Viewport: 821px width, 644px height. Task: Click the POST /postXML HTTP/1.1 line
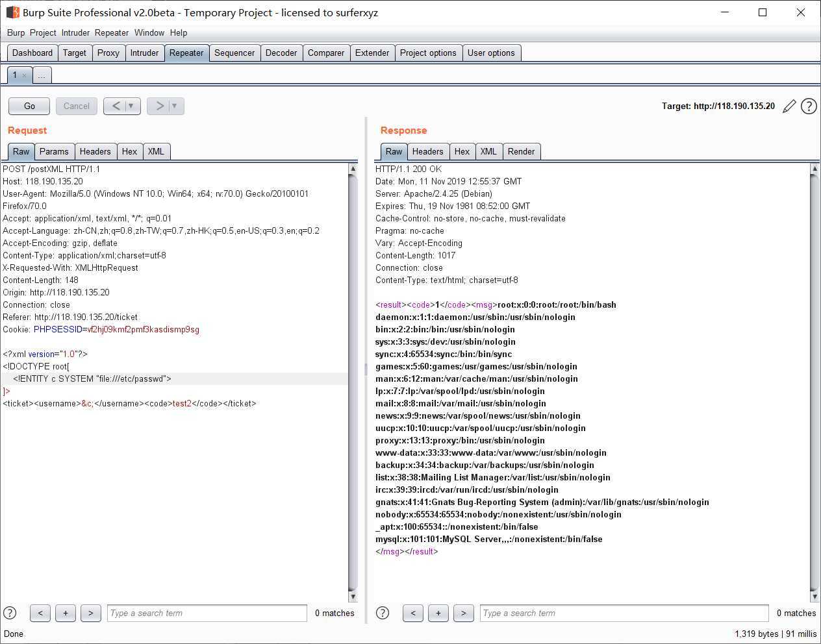[x=51, y=169]
